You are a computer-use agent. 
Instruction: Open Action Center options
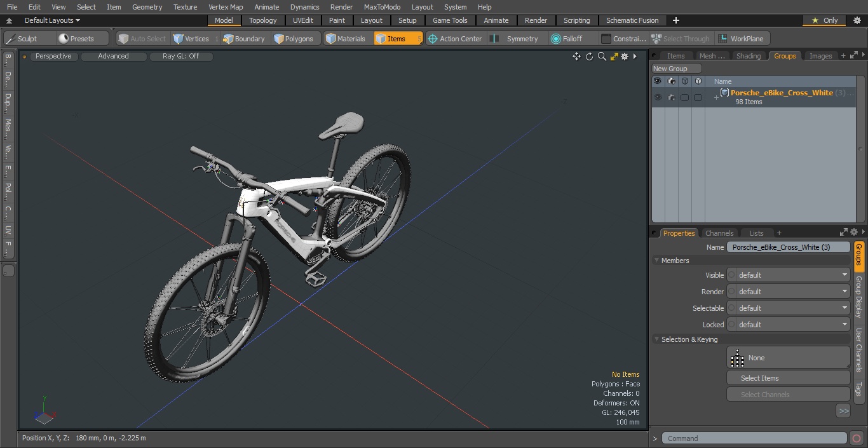(455, 39)
